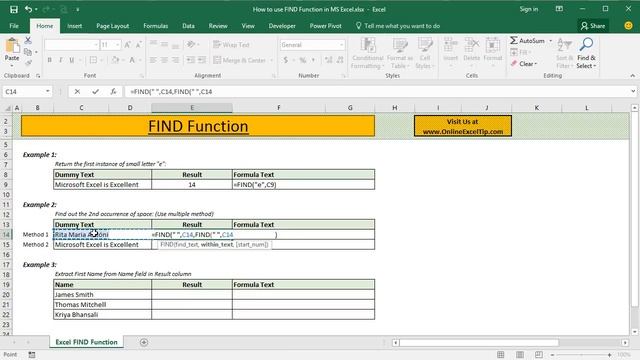This screenshot has height=360, width=640.
Task: Switch to the Insert ribbon tab
Action: click(x=74, y=26)
